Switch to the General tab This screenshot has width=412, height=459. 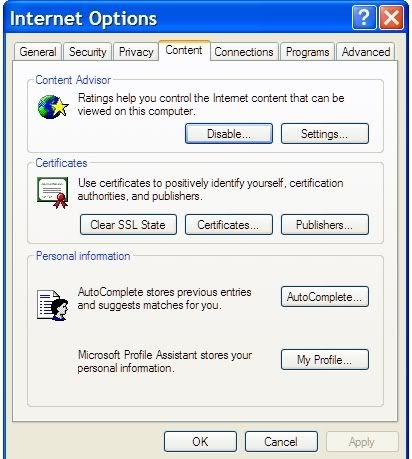pyautogui.click(x=38, y=52)
